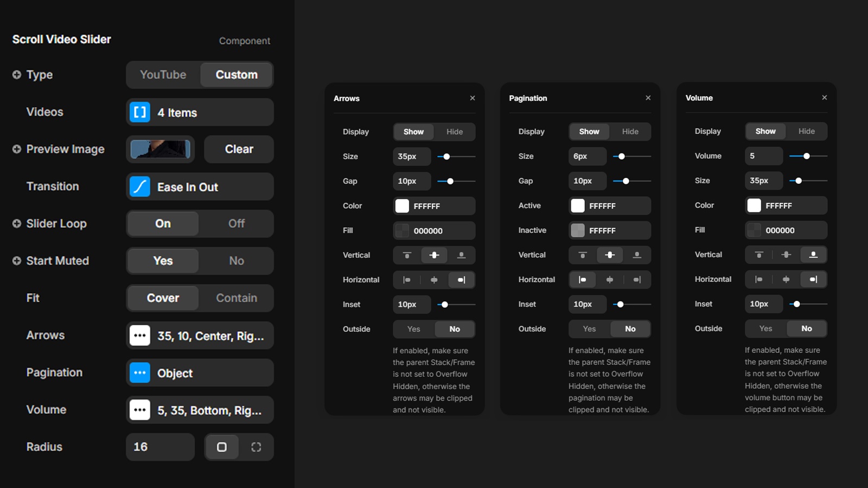This screenshot has width=868, height=488.
Task: Open the Pagination Inactive color swatch
Action: (578, 230)
